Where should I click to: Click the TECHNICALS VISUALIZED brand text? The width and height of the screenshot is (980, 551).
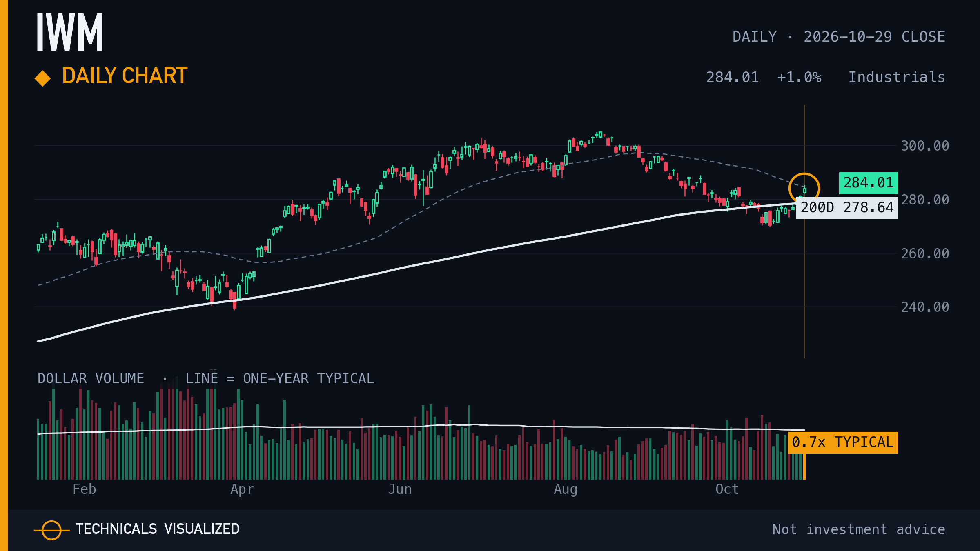pyautogui.click(x=158, y=529)
